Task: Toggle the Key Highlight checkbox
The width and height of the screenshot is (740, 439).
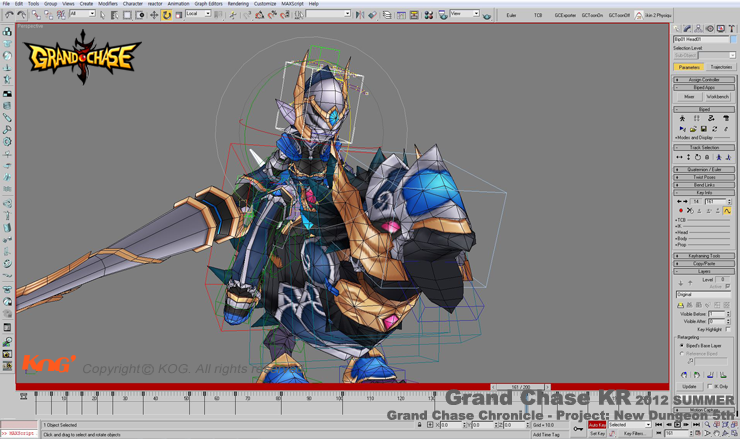Action: tap(728, 329)
